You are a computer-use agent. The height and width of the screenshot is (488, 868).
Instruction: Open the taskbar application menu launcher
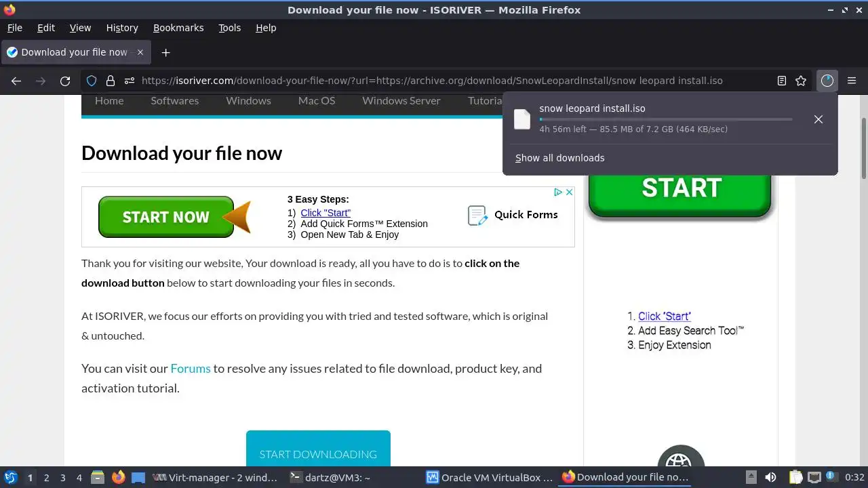coord(11,477)
